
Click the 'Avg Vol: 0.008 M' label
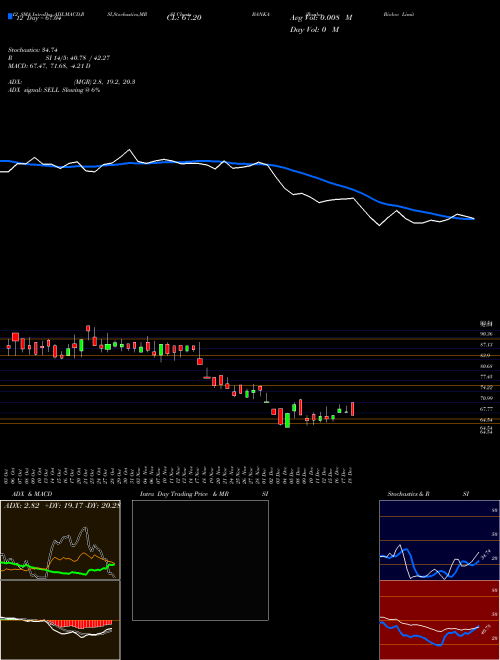(321, 18)
